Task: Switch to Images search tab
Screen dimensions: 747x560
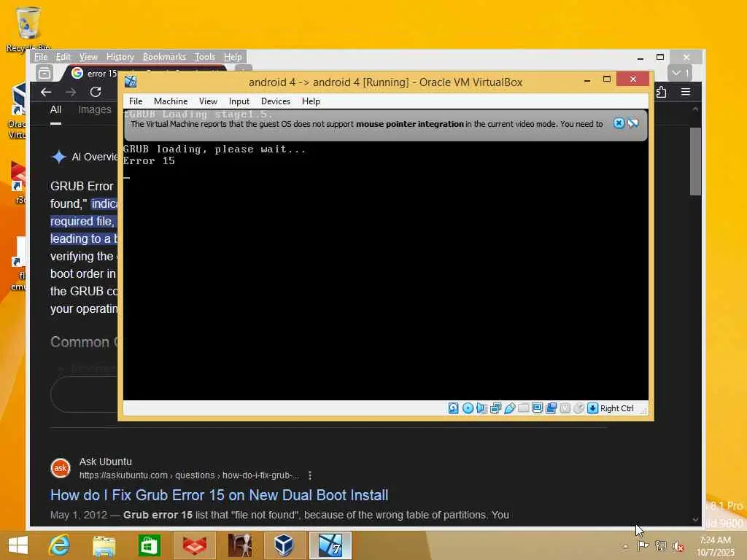Action: (x=95, y=109)
